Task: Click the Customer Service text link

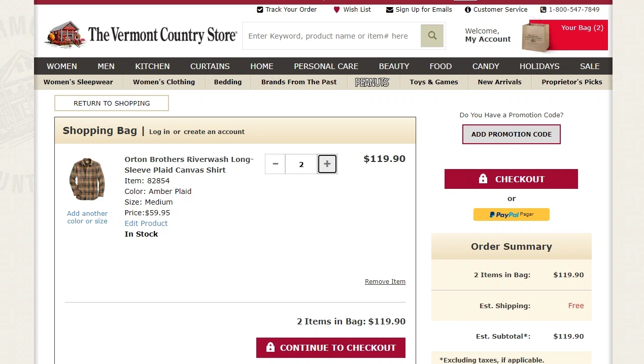Action: coord(500,10)
